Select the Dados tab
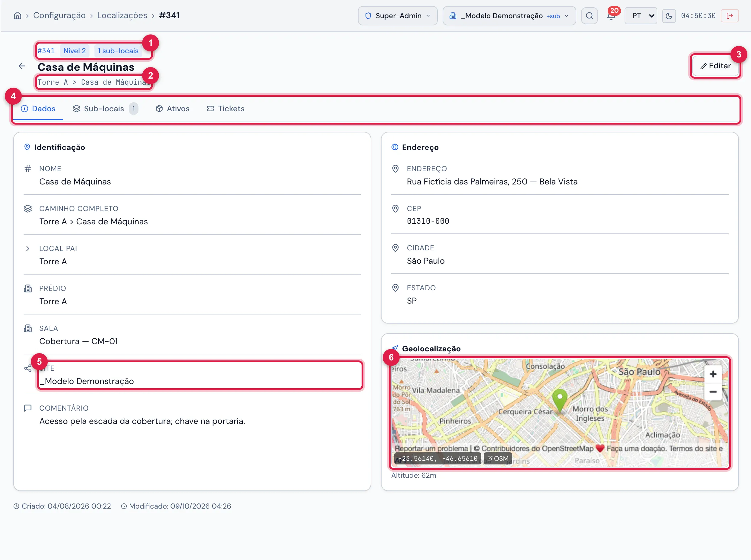 click(38, 109)
